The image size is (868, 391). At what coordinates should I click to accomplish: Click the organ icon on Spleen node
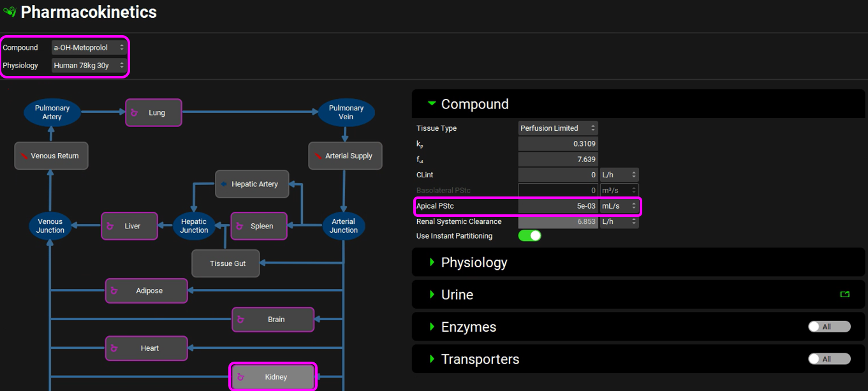click(240, 226)
